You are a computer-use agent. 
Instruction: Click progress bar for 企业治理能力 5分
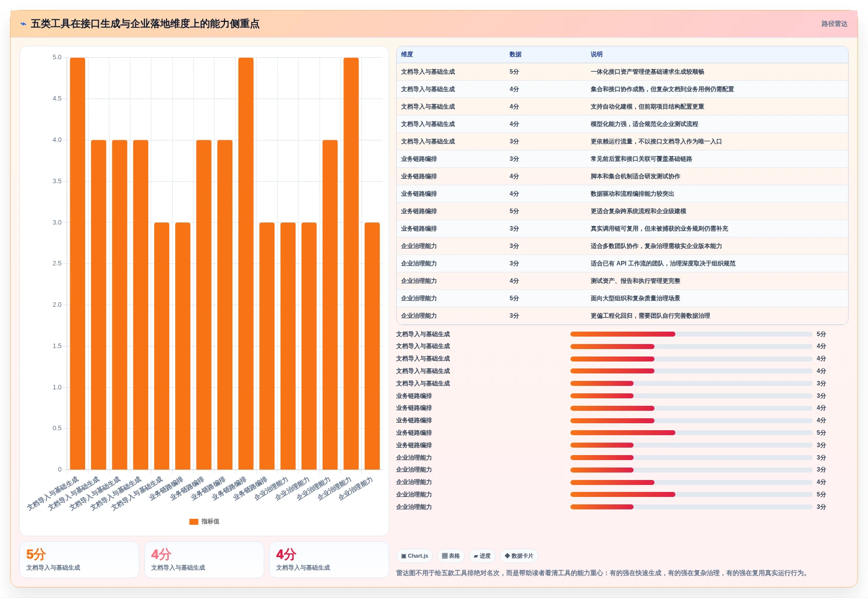[691, 494]
